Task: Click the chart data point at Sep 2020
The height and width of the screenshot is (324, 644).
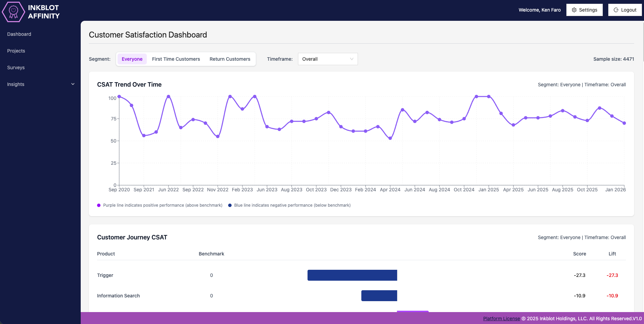Action: pyautogui.click(x=119, y=97)
